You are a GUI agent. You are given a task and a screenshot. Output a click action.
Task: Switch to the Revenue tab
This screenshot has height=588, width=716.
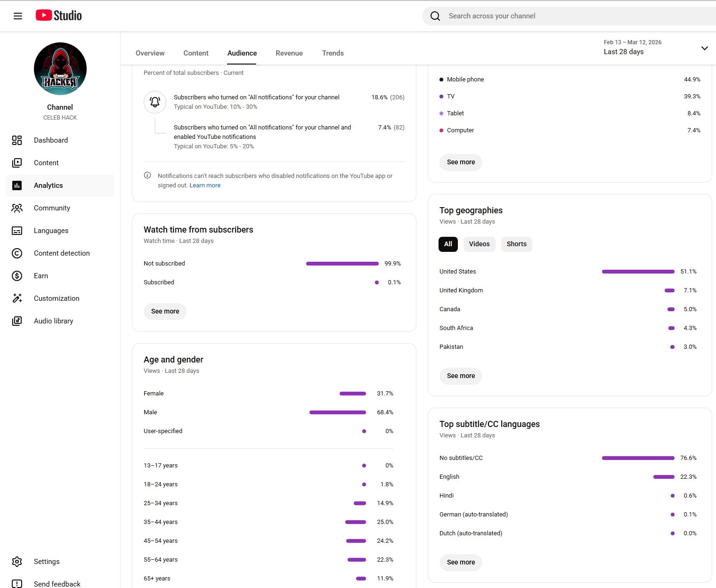[289, 53]
